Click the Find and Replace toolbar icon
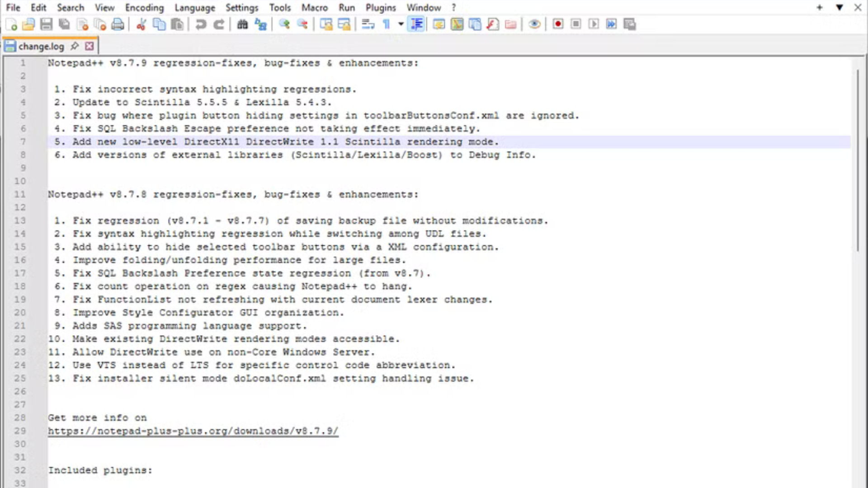This screenshot has height=488, width=868. (261, 24)
